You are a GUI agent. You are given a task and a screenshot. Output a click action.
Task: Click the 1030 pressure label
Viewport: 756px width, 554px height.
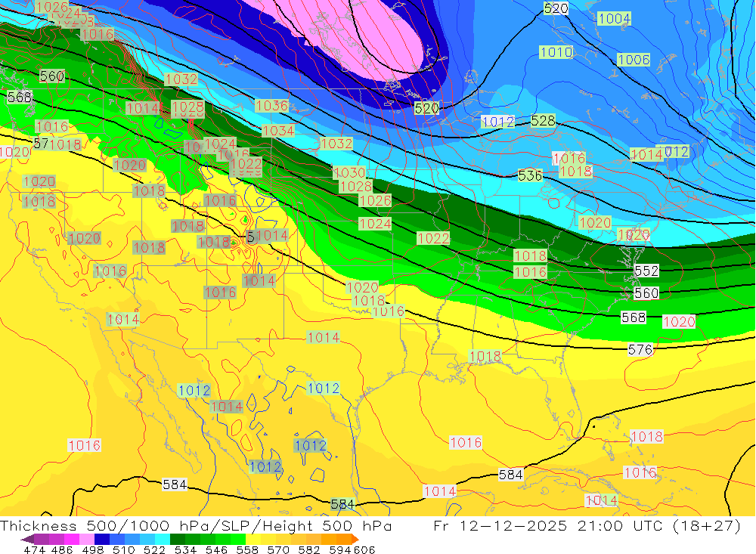tap(349, 172)
